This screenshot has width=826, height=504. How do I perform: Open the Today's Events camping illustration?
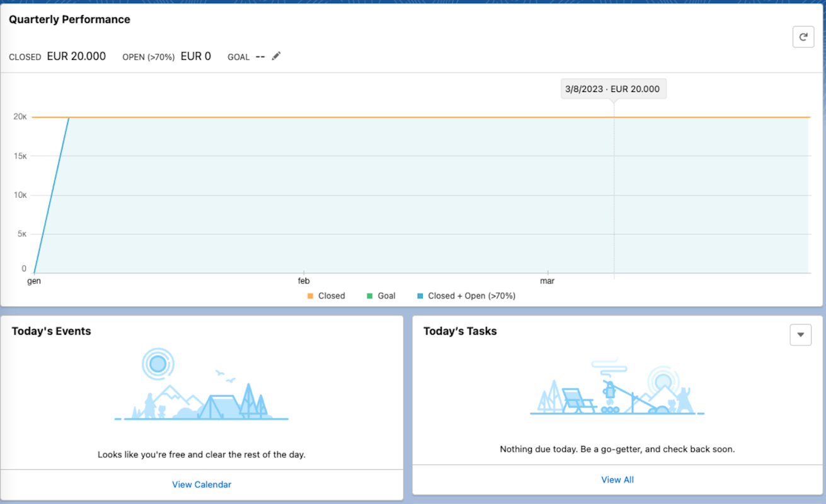click(202, 384)
